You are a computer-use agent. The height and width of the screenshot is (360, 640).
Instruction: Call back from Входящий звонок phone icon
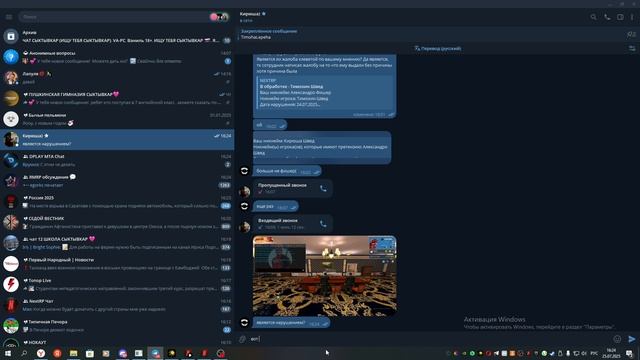(x=323, y=224)
